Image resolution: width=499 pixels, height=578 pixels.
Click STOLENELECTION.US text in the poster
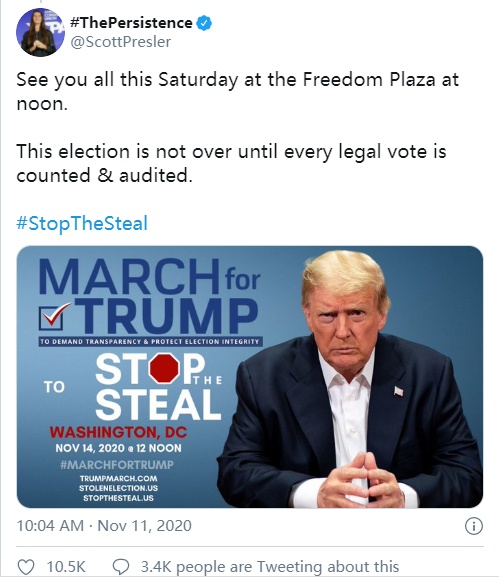point(118,488)
